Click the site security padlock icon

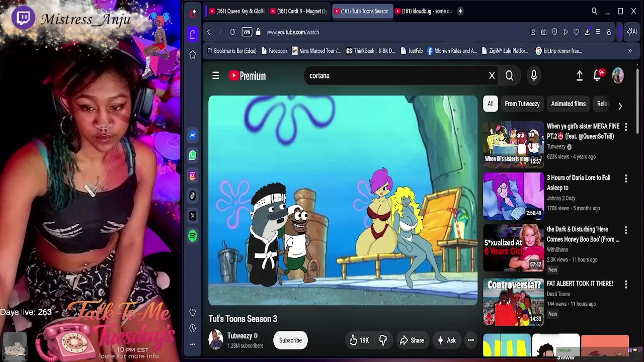pos(258,32)
